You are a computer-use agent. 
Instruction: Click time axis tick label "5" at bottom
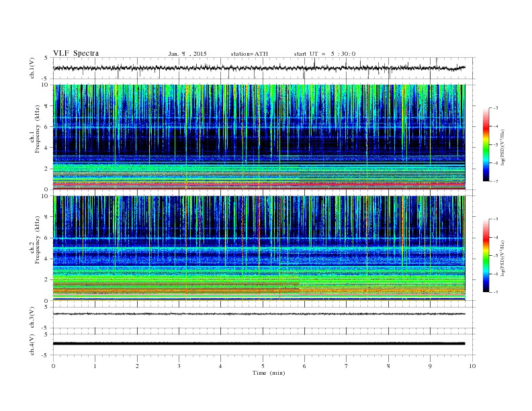coord(263,366)
